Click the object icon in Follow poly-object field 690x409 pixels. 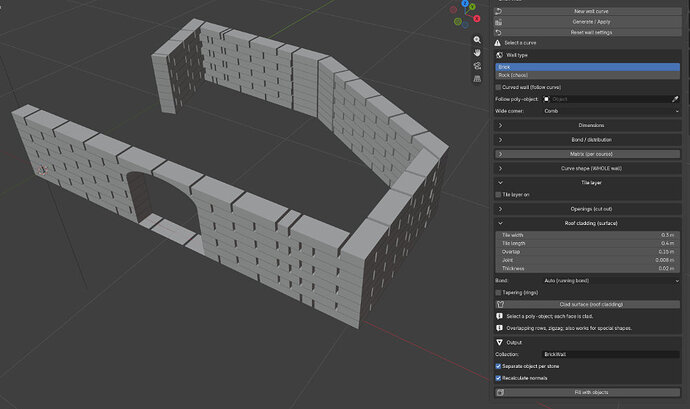click(547, 99)
